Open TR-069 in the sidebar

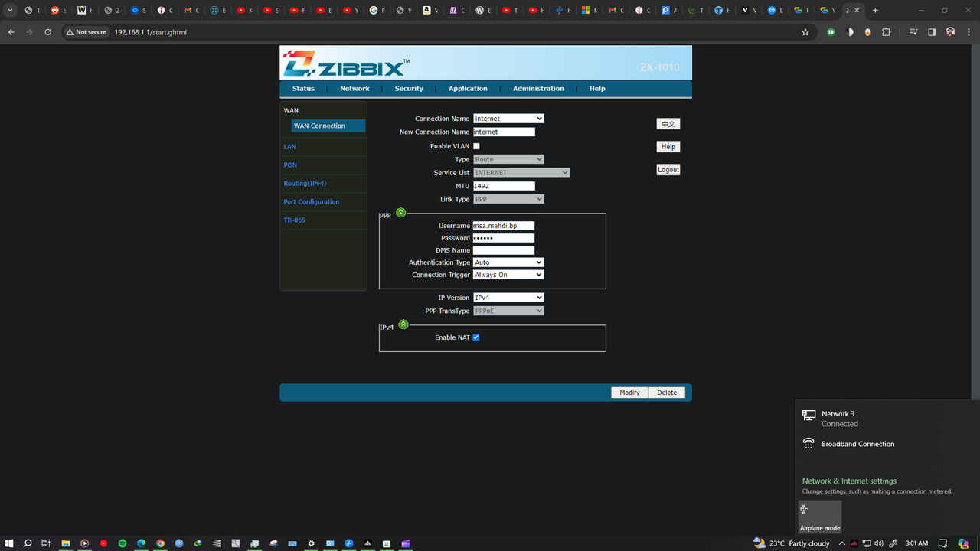[295, 220]
